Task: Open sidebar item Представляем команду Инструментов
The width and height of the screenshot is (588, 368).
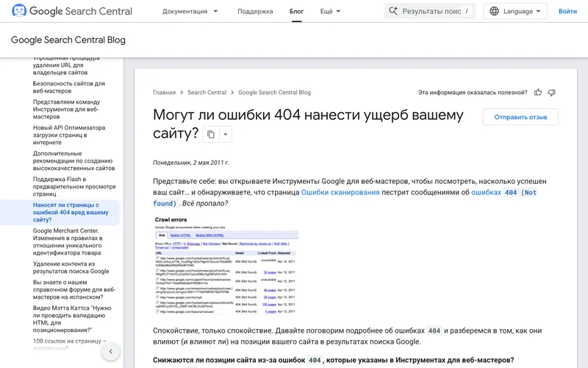Action: tap(66, 109)
